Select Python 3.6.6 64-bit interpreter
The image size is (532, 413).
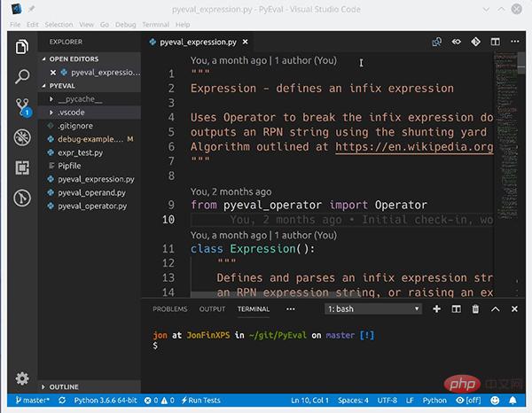[106, 401]
